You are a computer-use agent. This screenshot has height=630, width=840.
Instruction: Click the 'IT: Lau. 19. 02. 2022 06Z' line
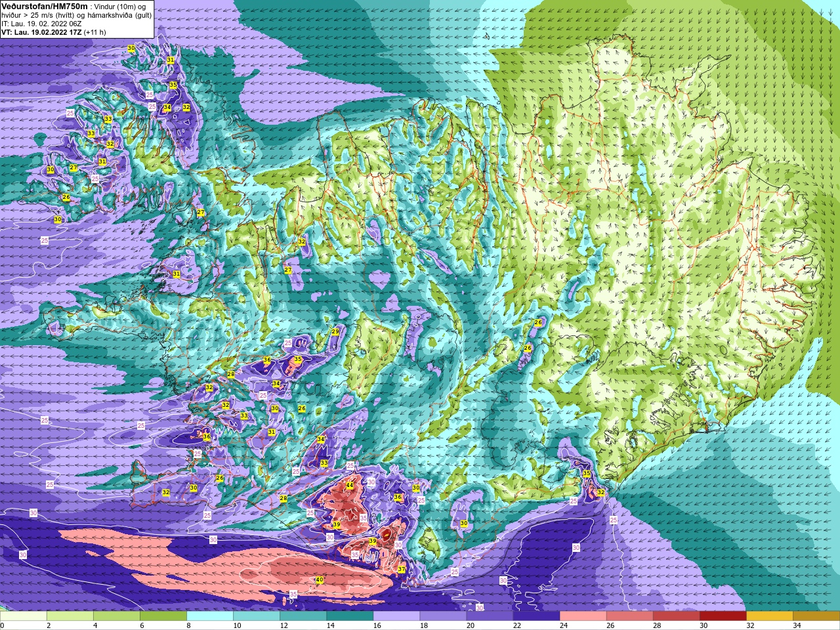(41, 24)
